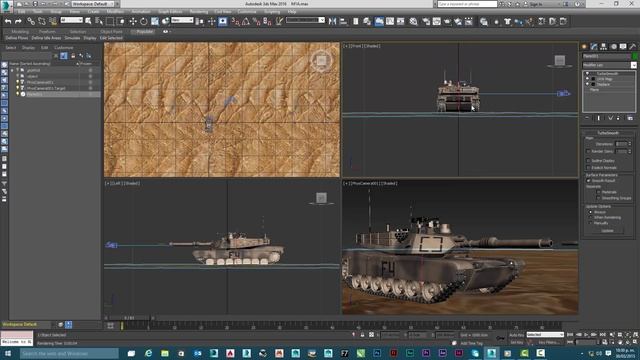This screenshot has height=360, width=640.
Task: Enable Separate by Smoothing Groups checkbox
Action: click(599, 198)
